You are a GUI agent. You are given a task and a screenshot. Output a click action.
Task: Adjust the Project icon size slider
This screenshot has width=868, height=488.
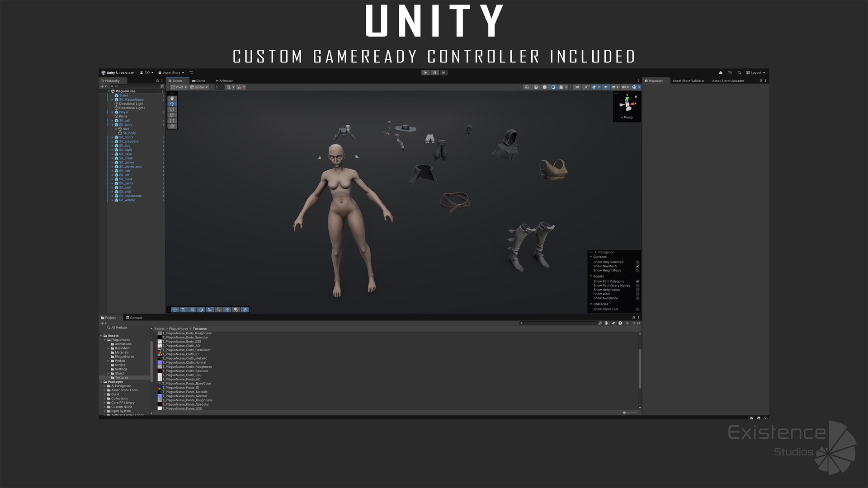pos(625,413)
